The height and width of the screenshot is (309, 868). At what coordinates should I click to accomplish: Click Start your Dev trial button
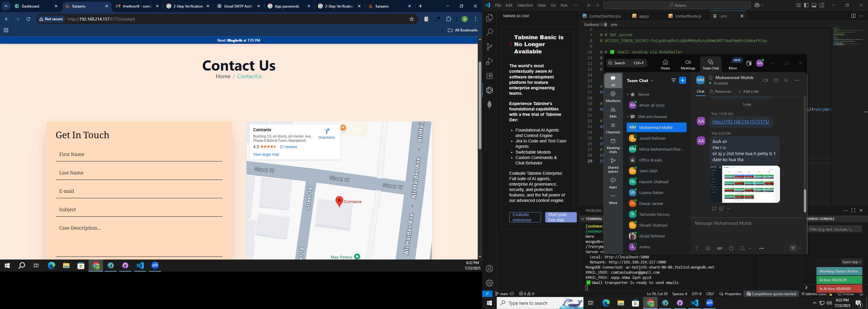[x=561, y=217]
